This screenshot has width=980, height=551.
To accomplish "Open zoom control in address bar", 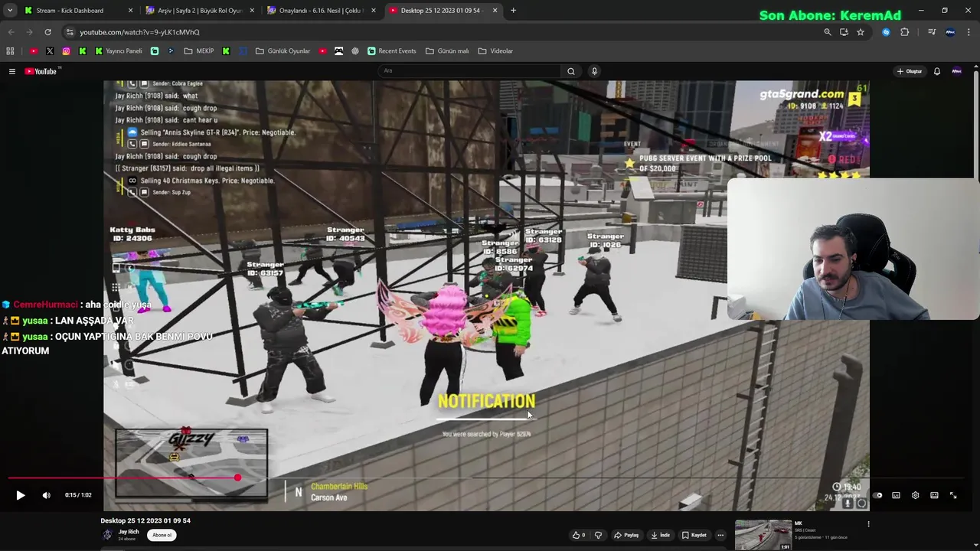I will 827,32.
